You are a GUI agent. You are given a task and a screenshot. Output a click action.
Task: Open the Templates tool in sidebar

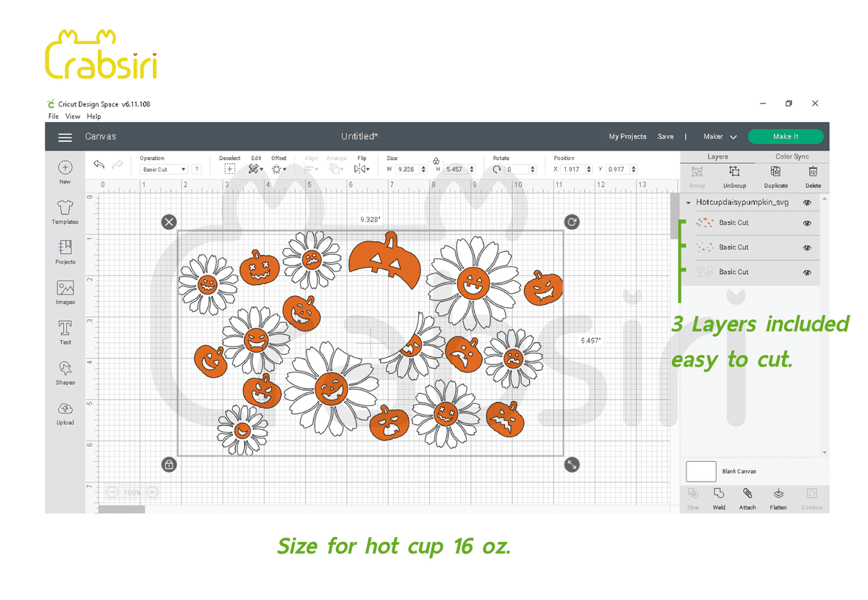tap(65, 209)
